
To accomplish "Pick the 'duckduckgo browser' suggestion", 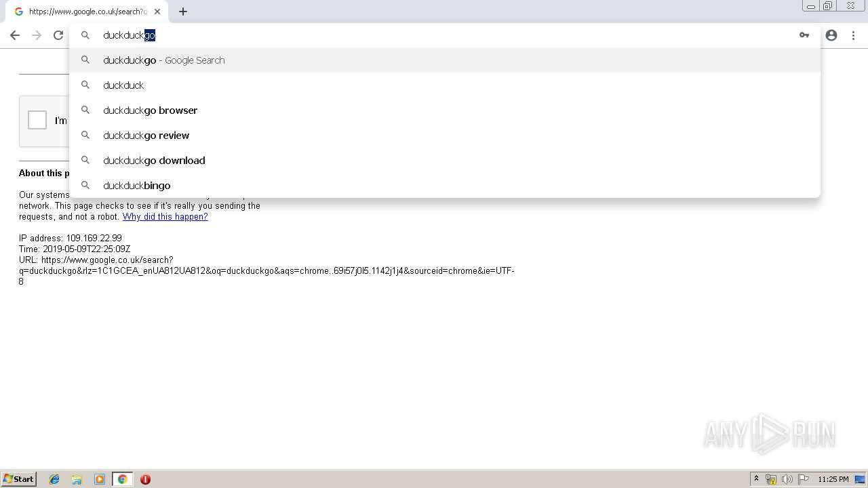I will pyautogui.click(x=445, y=110).
